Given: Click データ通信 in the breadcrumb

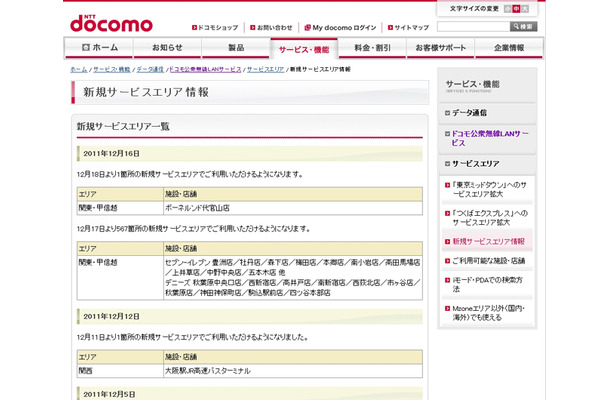Looking at the screenshot, I should (x=150, y=69).
